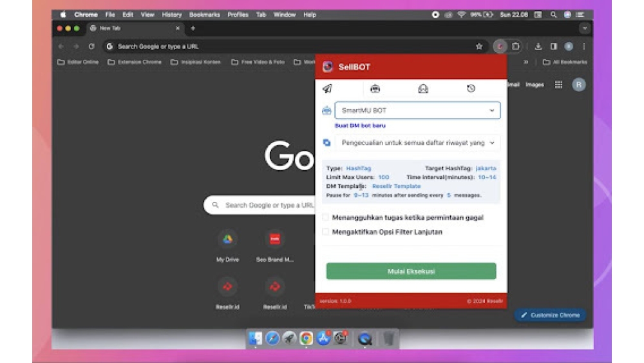Open the SellBOT inbox envelope tab

click(x=423, y=88)
